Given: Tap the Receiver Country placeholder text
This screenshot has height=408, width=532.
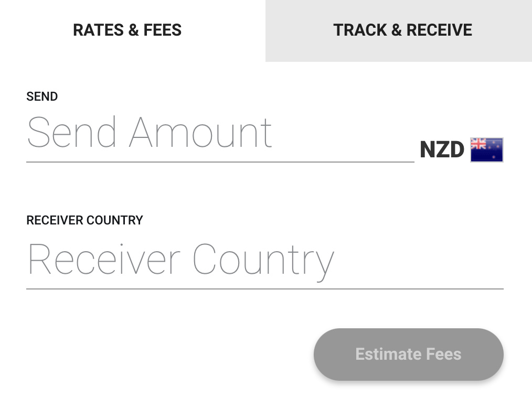Looking at the screenshot, I should tap(180, 258).
